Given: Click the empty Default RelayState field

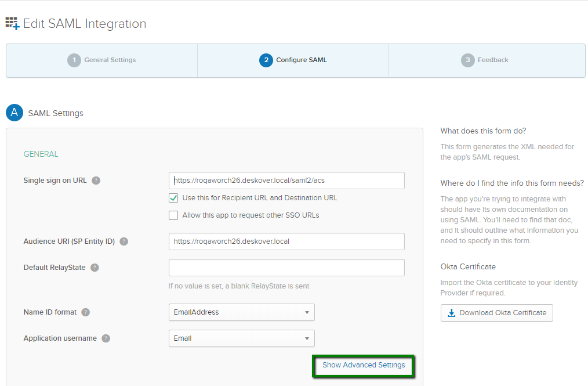Looking at the screenshot, I should click(286, 268).
